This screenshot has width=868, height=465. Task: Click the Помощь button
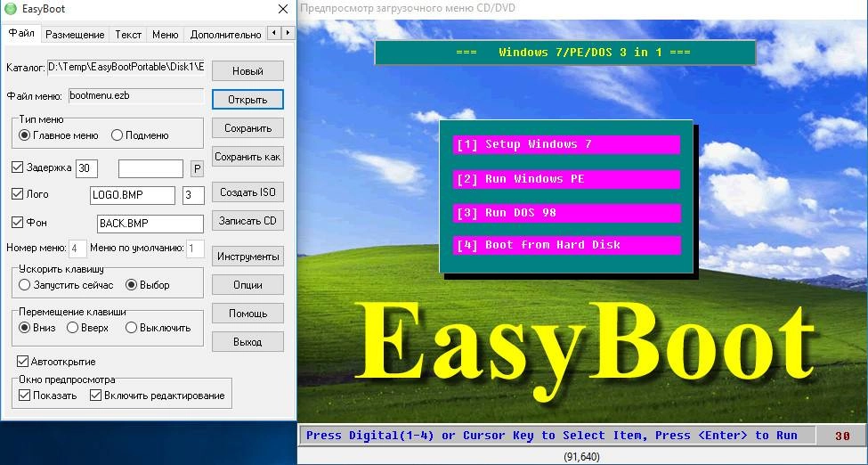point(247,314)
